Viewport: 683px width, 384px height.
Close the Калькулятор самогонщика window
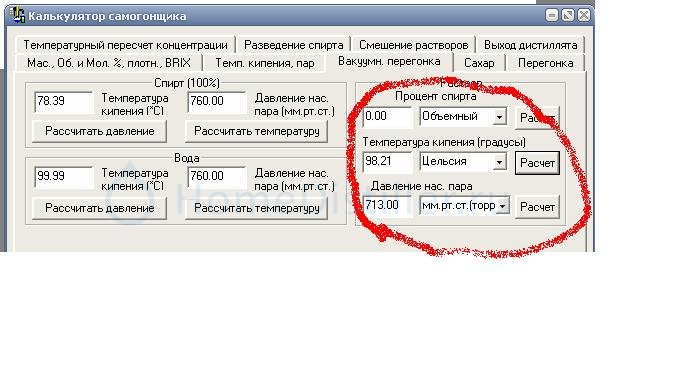584,16
